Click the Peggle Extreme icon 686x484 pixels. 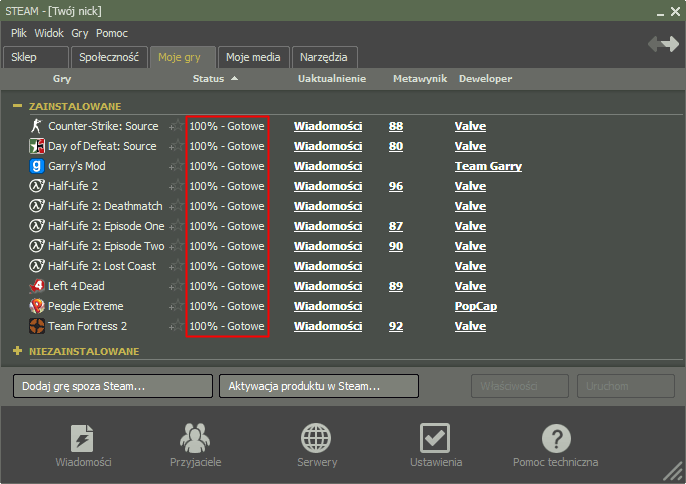37,306
